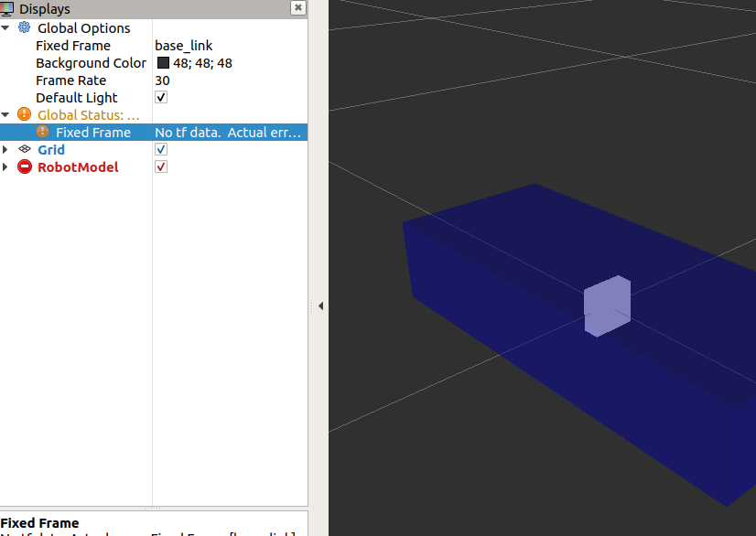Click the Frame Rate value 30
This screenshot has width=756, height=536.
(x=162, y=80)
